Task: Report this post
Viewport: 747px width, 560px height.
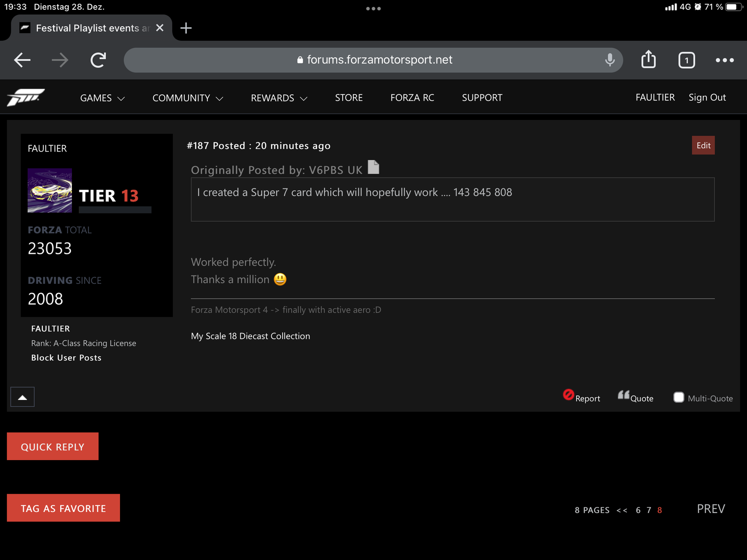Action: click(x=581, y=396)
